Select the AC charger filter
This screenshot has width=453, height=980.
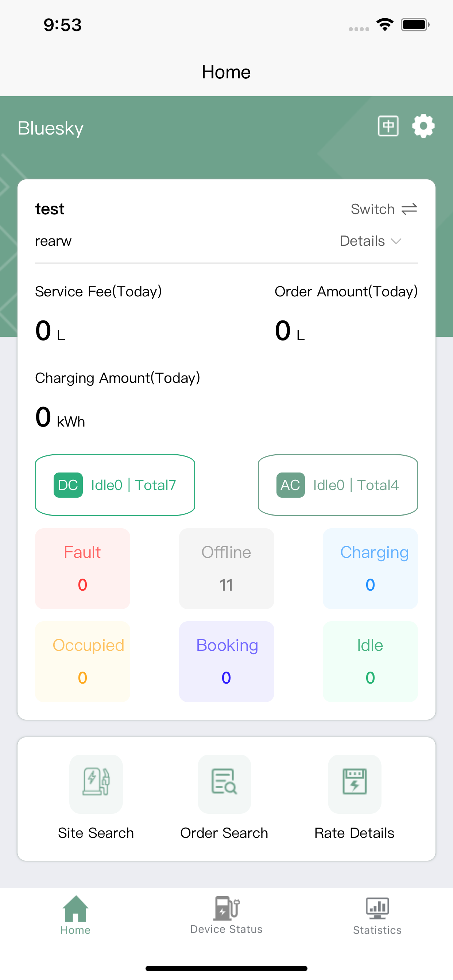pyautogui.click(x=338, y=485)
